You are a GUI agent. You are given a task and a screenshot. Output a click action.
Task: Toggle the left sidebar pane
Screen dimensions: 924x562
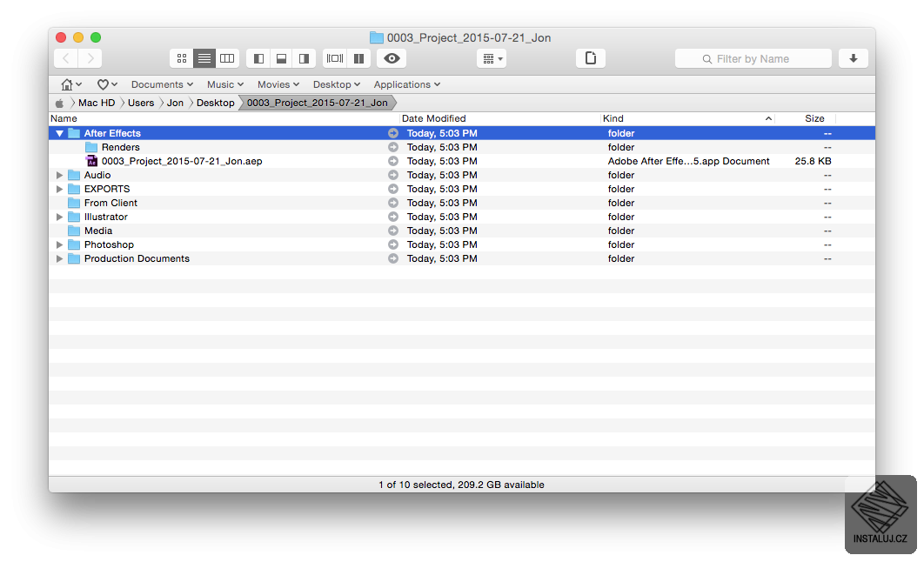(258, 58)
